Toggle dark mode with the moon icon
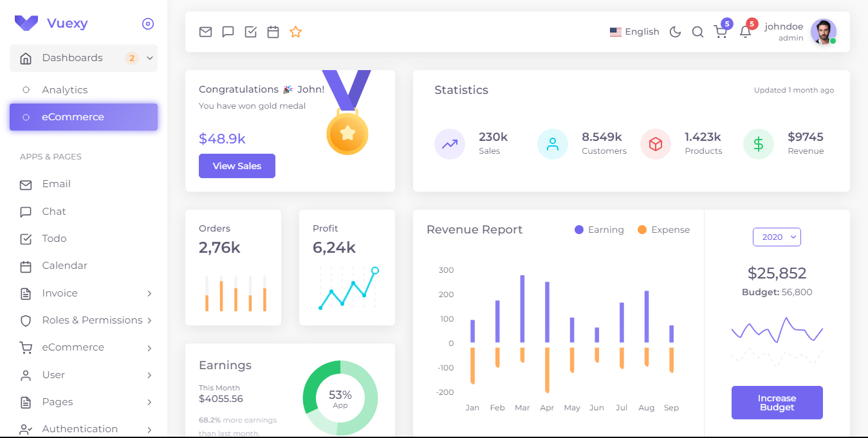 675,31
